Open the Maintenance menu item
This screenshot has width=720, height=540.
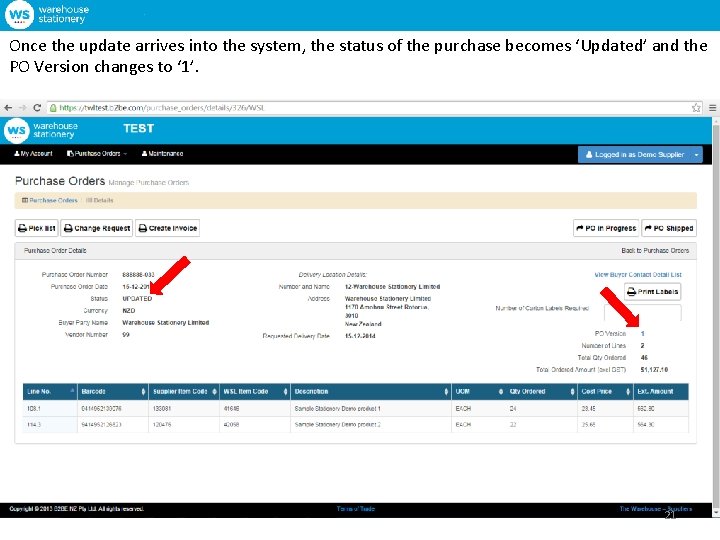(x=163, y=154)
